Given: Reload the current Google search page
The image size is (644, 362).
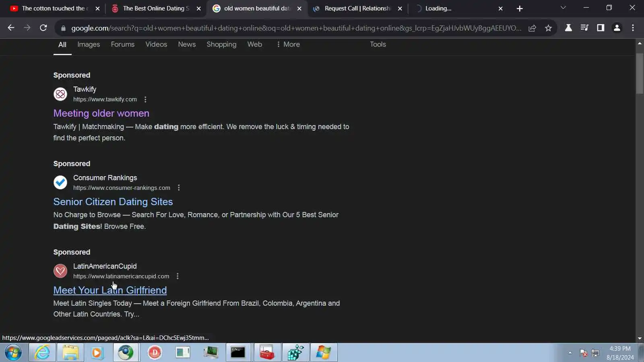Looking at the screenshot, I should coord(43,28).
